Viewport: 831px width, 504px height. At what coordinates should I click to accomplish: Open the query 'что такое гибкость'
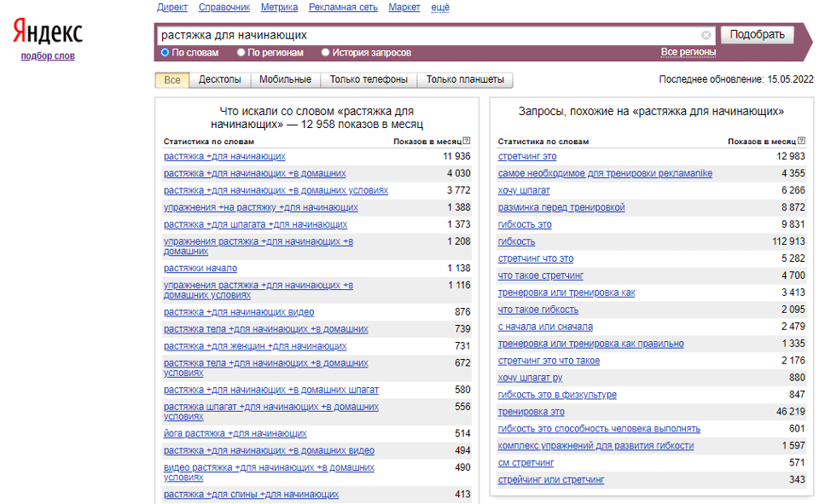(538, 310)
